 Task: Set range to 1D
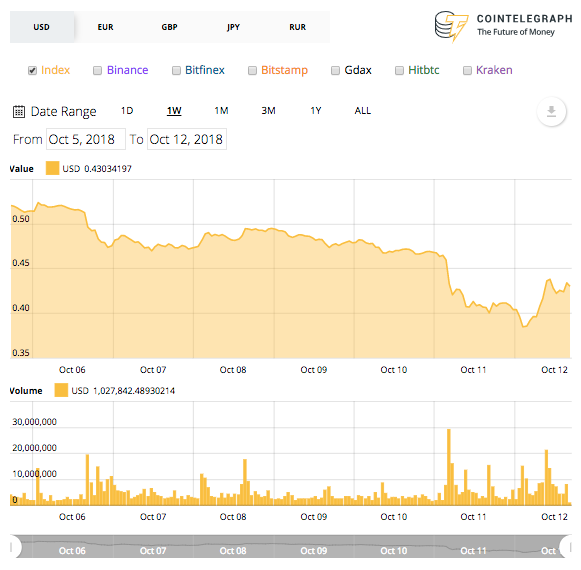[127, 111]
